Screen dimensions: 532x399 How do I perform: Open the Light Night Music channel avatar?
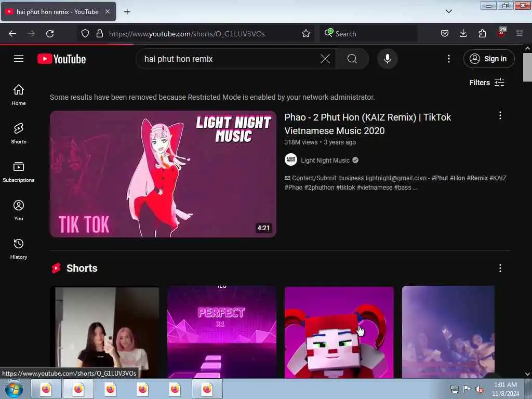point(291,160)
